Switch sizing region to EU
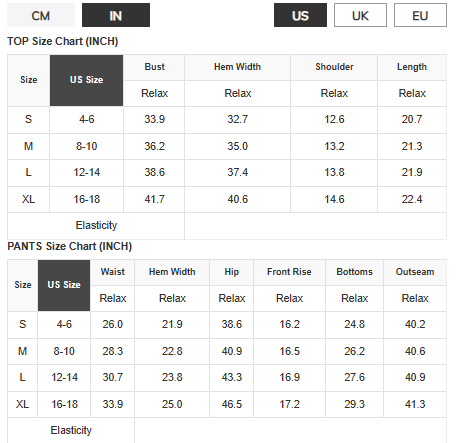Image resolution: width=466 pixels, height=443 pixels. (x=420, y=15)
